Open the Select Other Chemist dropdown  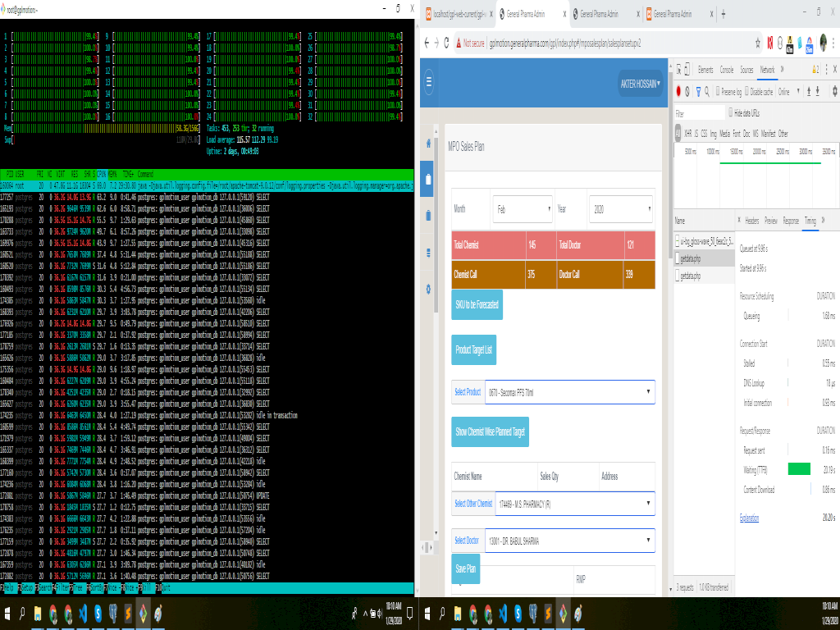point(575,504)
